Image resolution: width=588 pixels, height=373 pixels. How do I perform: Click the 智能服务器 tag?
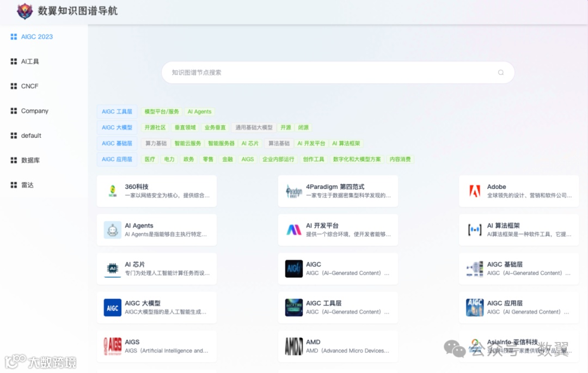(x=221, y=143)
